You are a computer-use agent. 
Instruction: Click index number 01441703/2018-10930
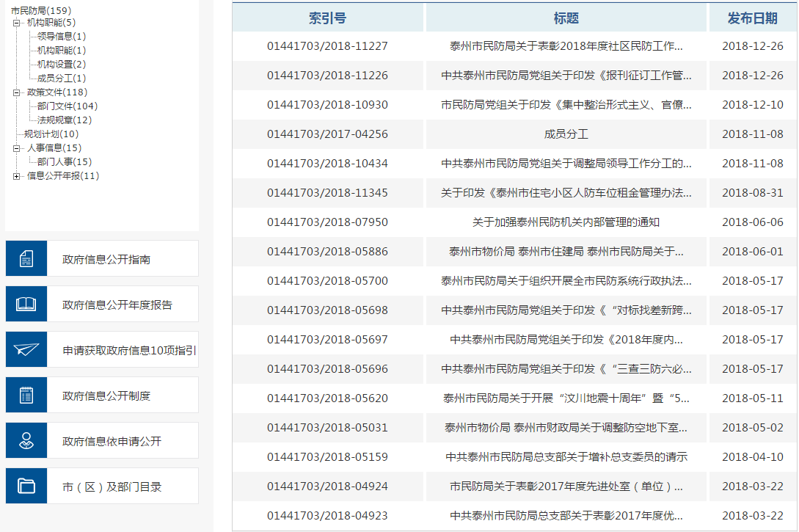point(328,104)
